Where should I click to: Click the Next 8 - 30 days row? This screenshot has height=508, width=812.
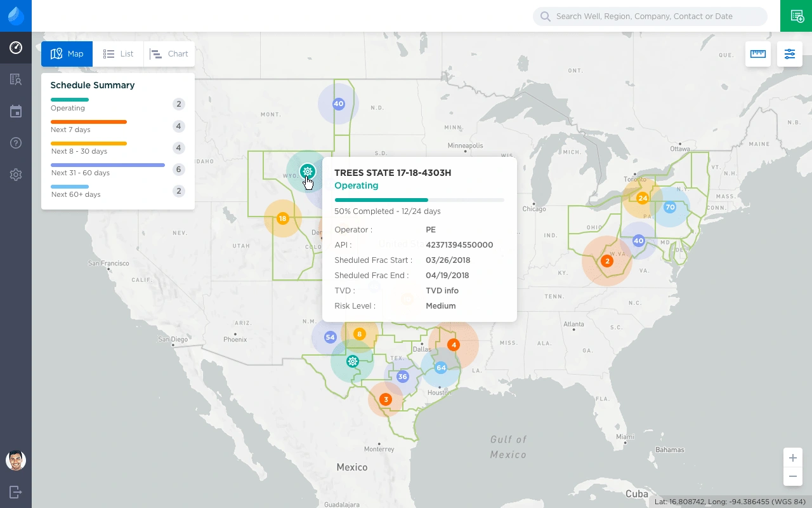point(118,147)
